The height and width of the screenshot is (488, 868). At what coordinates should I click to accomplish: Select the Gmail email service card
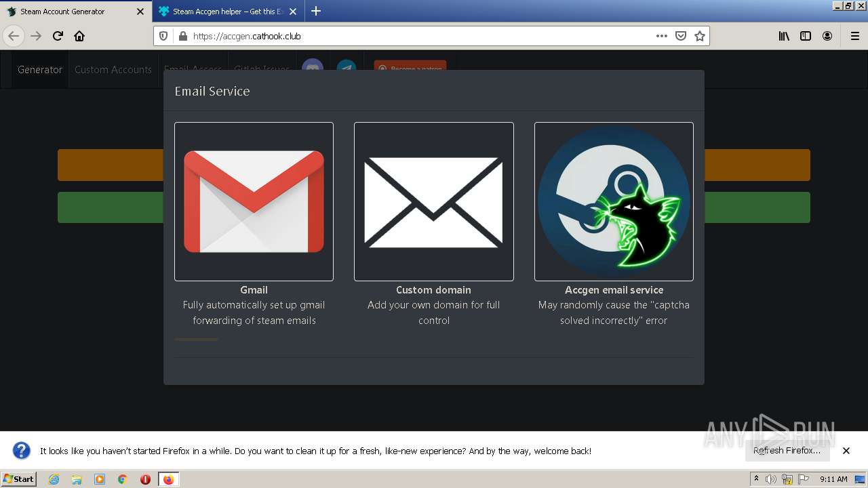(x=254, y=201)
